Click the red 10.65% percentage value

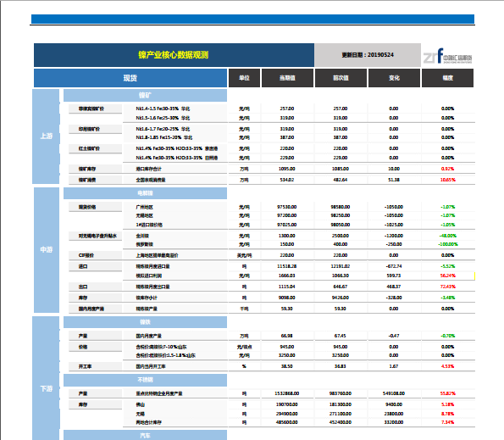click(x=448, y=180)
